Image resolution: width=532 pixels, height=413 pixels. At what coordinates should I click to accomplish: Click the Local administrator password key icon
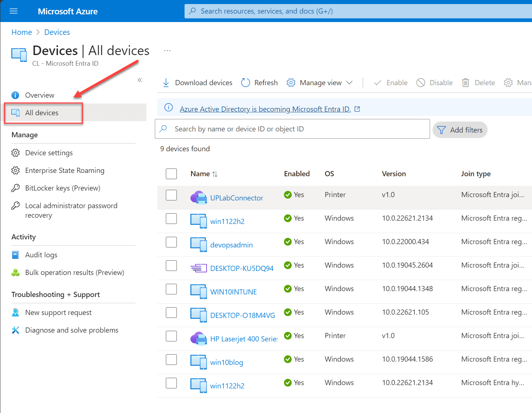tap(15, 206)
